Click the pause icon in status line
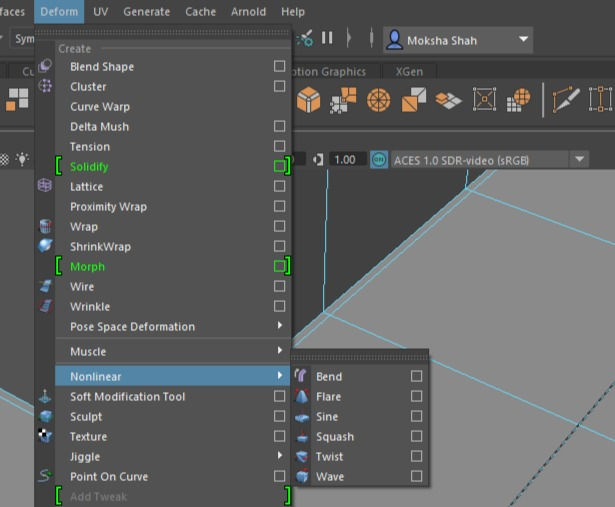Viewport: 615px width, 507px height. 327,38
